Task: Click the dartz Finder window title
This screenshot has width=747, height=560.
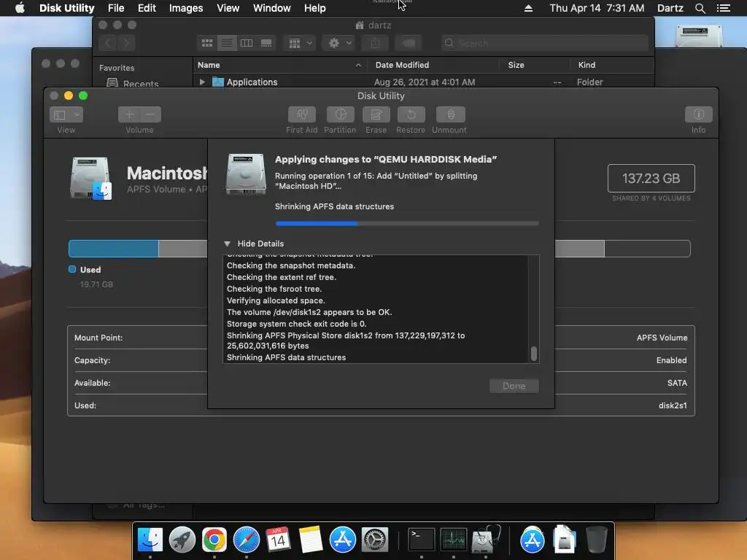Action: point(374,26)
